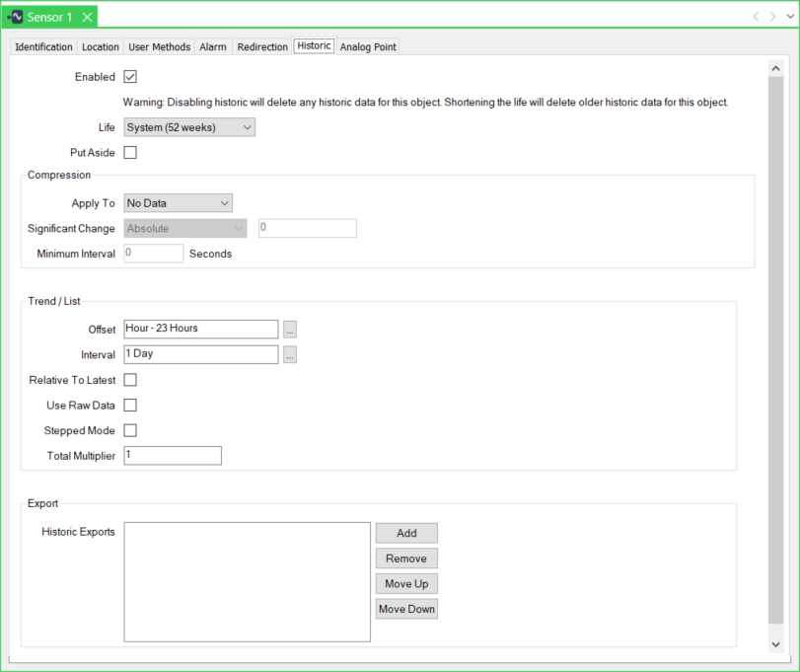Click the Total Multiplier input field
Image resolution: width=800 pixels, height=672 pixels.
(x=173, y=456)
